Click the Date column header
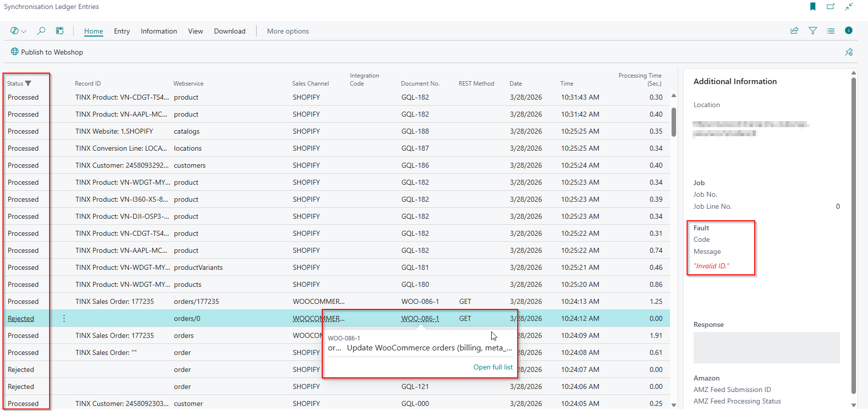Screen dimensions: 868x411 pyautogui.click(x=516, y=84)
